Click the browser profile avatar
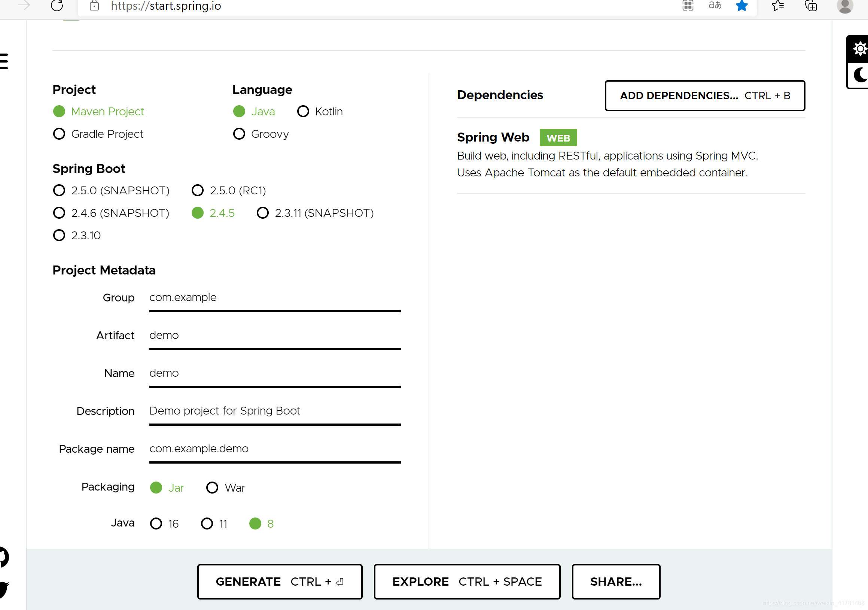Image resolution: width=868 pixels, height=610 pixels. pos(844,5)
